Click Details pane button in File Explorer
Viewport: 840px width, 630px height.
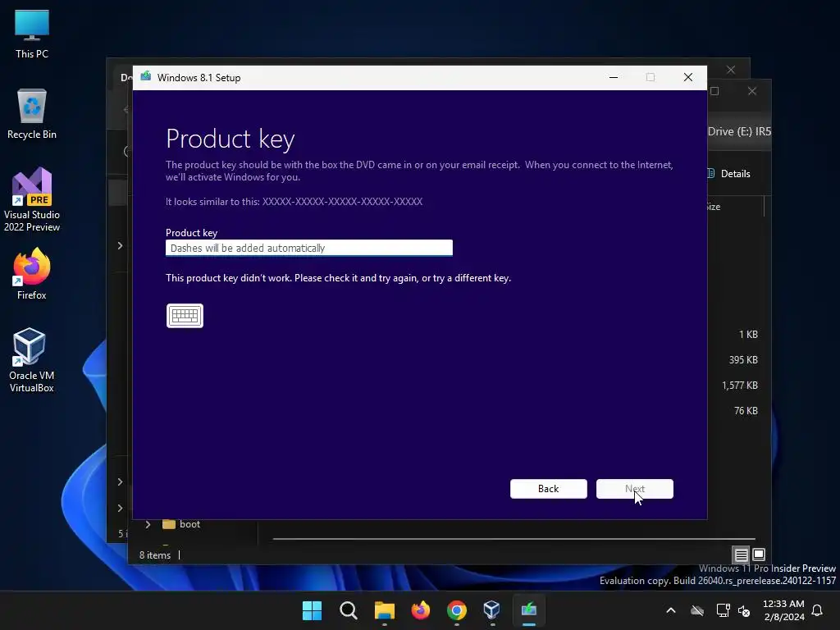[x=730, y=174]
